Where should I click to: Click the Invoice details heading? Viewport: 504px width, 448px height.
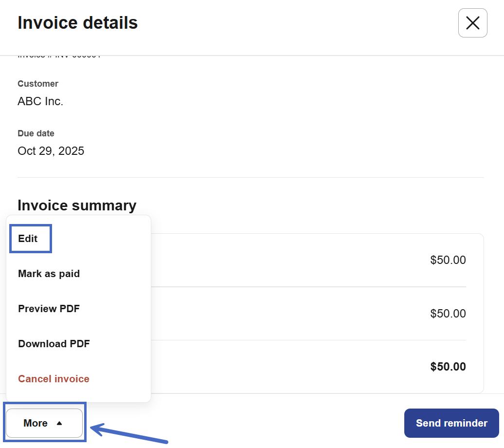[77, 23]
